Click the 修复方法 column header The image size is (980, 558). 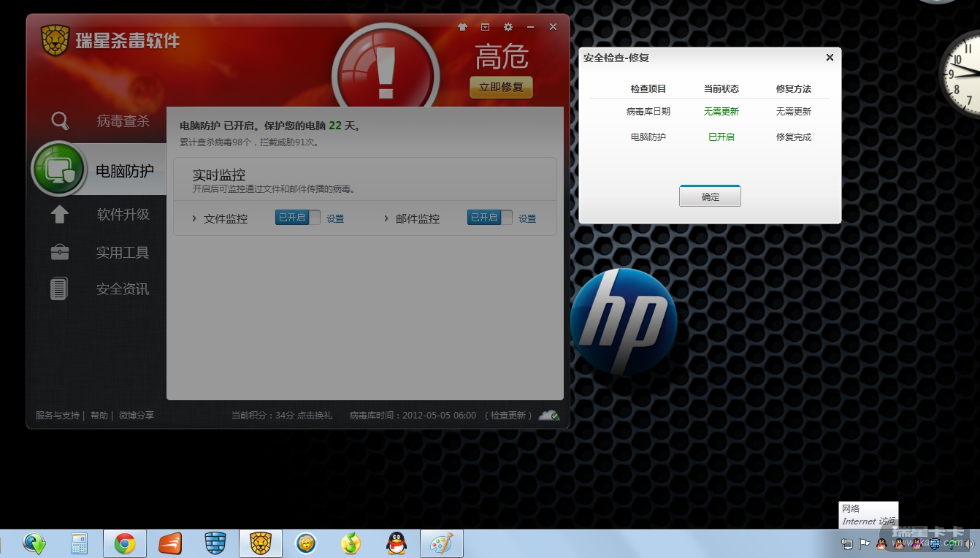pyautogui.click(x=794, y=88)
